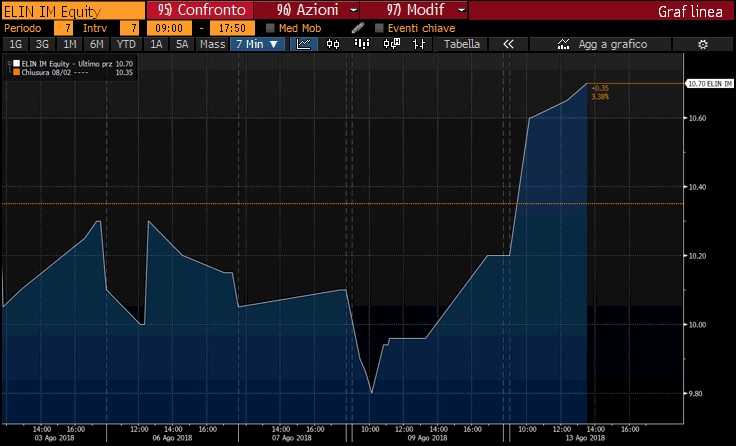Click the 10.70 ELIN IM price label

click(710, 84)
